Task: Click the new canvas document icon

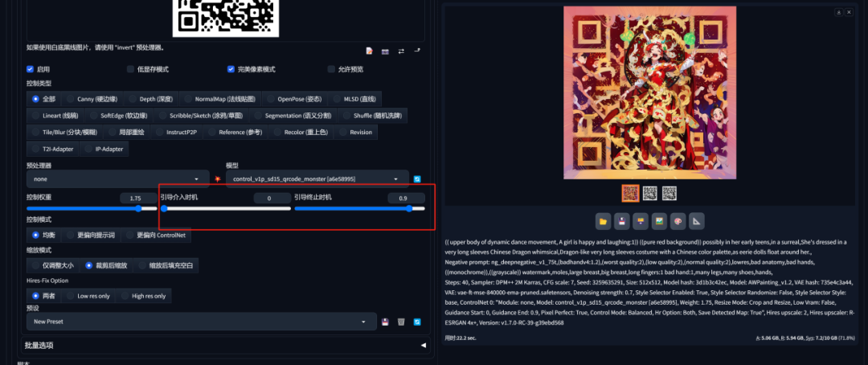Action: 370,51
